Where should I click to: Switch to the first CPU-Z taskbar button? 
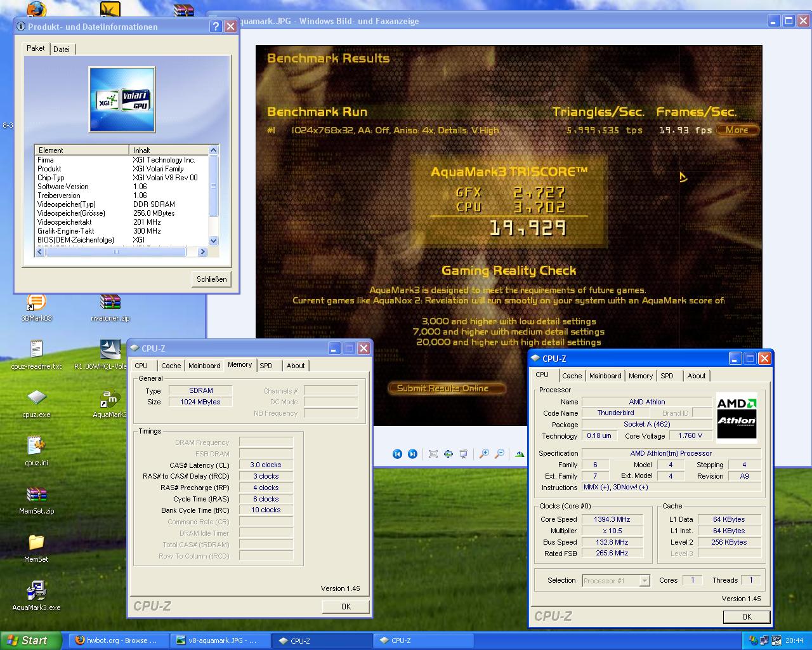coord(322,640)
